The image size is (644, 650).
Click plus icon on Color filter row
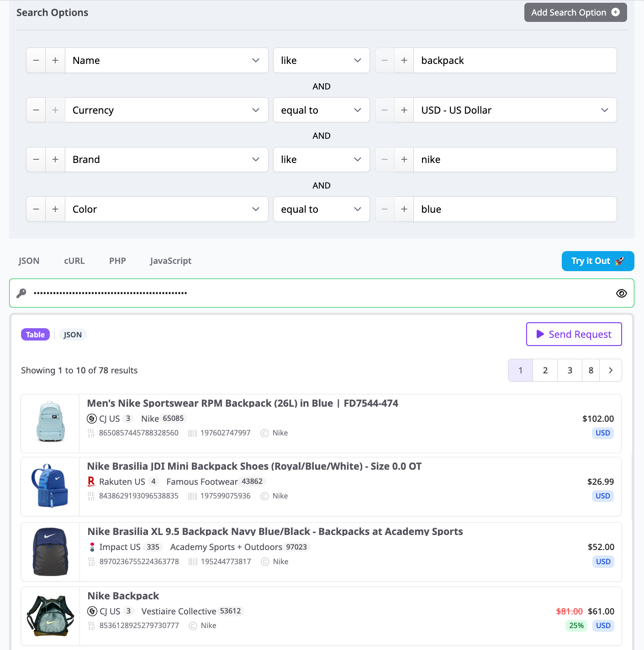55,209
